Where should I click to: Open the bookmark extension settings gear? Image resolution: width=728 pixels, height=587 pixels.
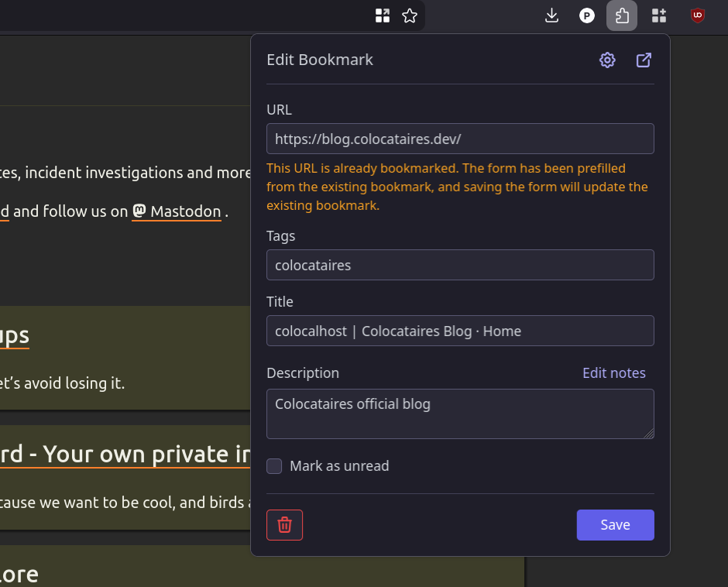click(x=607, y=60)
